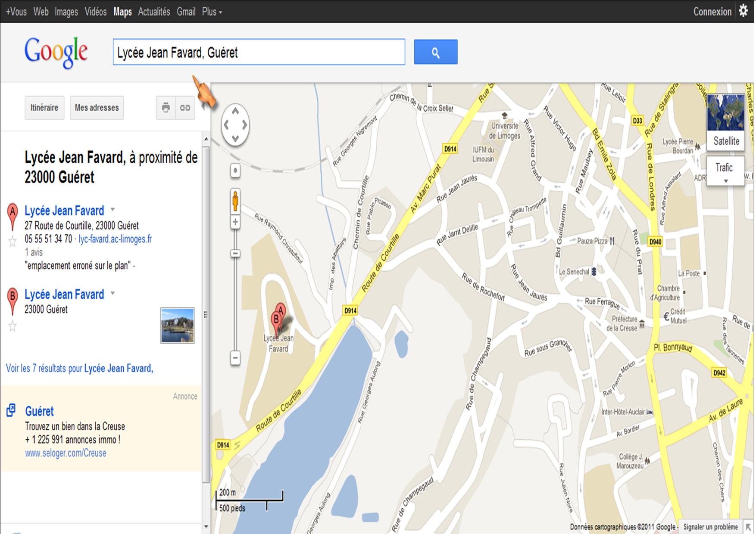Pan the map up with arrow
This screenshot has height=534, width=756.
(x=235, y=111)
